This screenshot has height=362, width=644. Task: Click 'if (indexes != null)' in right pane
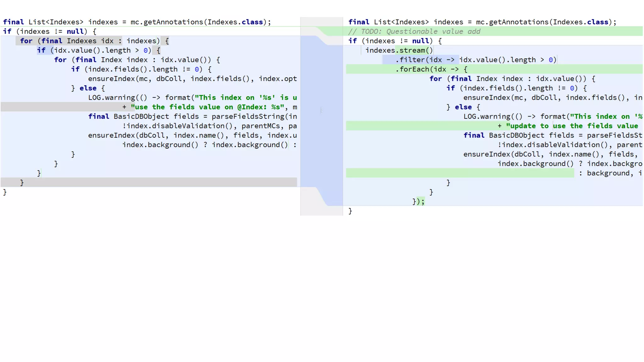(390, 41)
